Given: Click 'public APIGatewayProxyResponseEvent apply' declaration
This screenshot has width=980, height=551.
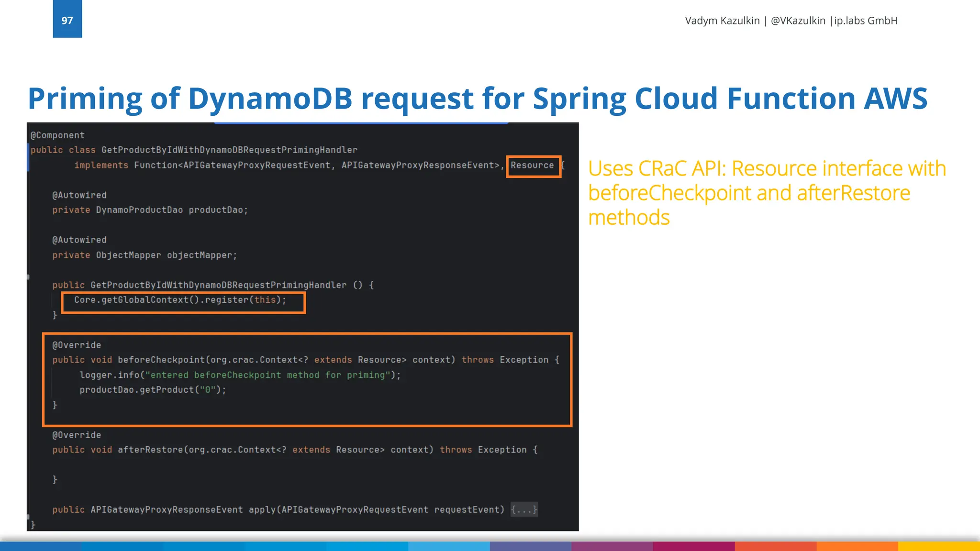Looking at the screenshot, I should pos(278,509).
